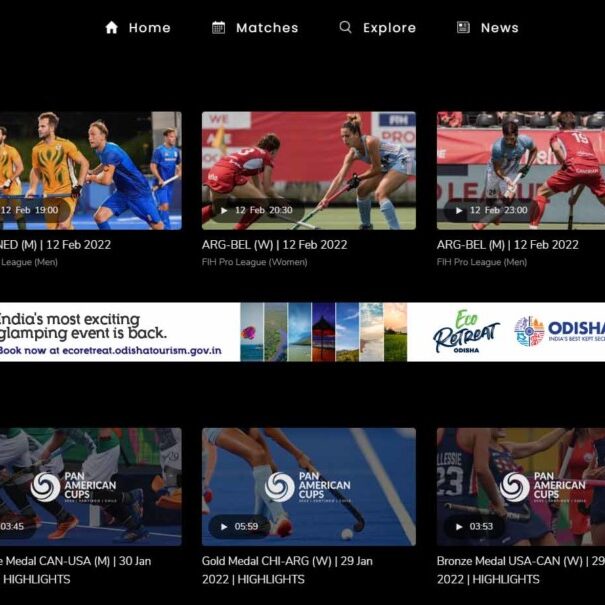This screenshot has height=605, width=605.
Task: Click the News newspaper icon
Action: pos(463,27)
